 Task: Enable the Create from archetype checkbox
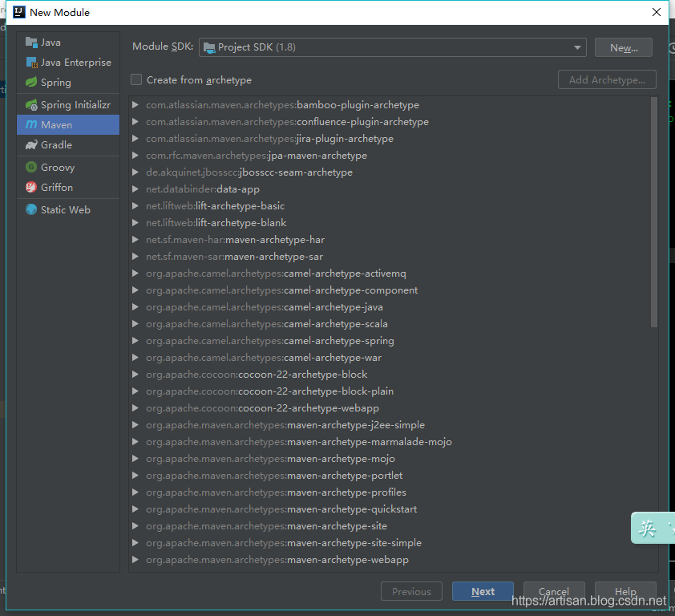pyautogui.click(x=136, y=80)
